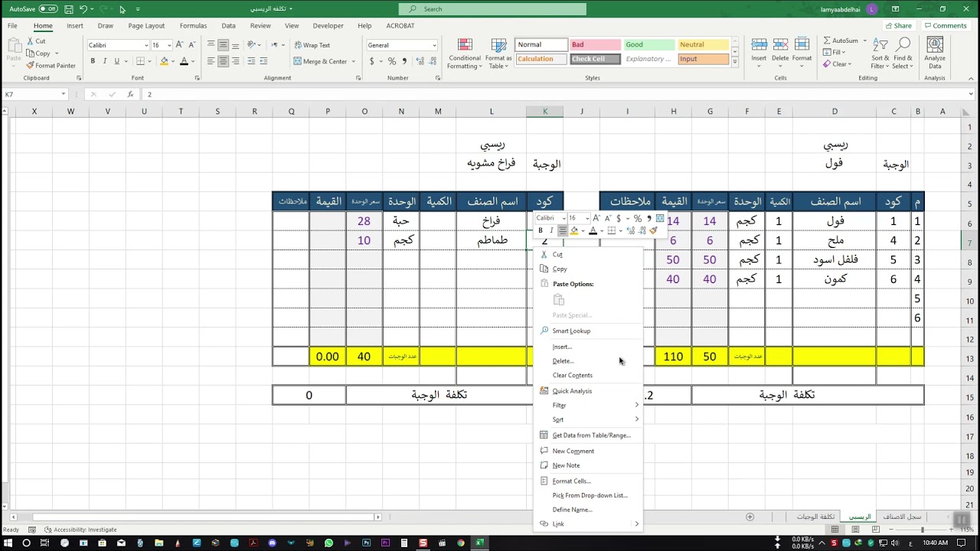Viewport: 980px width, 551px height.
Task: Open Sort & Filter menu
Action: click(880, 54)
